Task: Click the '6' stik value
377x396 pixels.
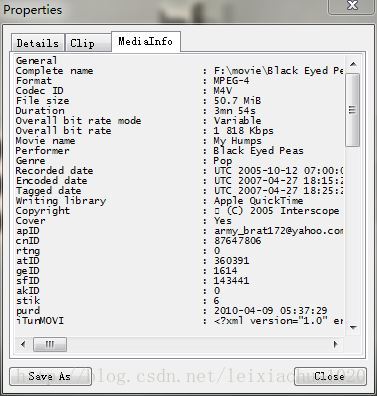Action: click(217, 301)
